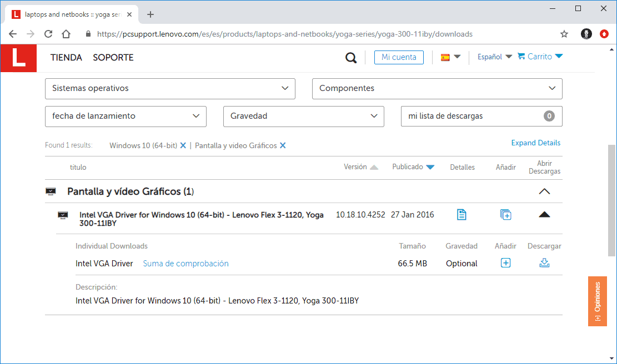Open the fecha de lanzamiento dropdown
Viewport: 617px width, 364px height.
click(x=126, y=117)
